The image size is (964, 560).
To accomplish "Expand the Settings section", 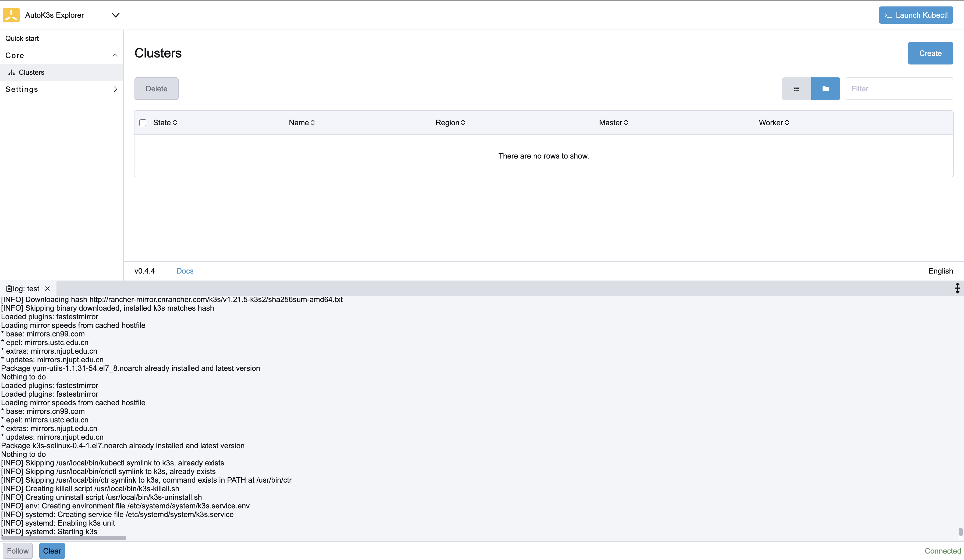I will [x=116, y=89].
